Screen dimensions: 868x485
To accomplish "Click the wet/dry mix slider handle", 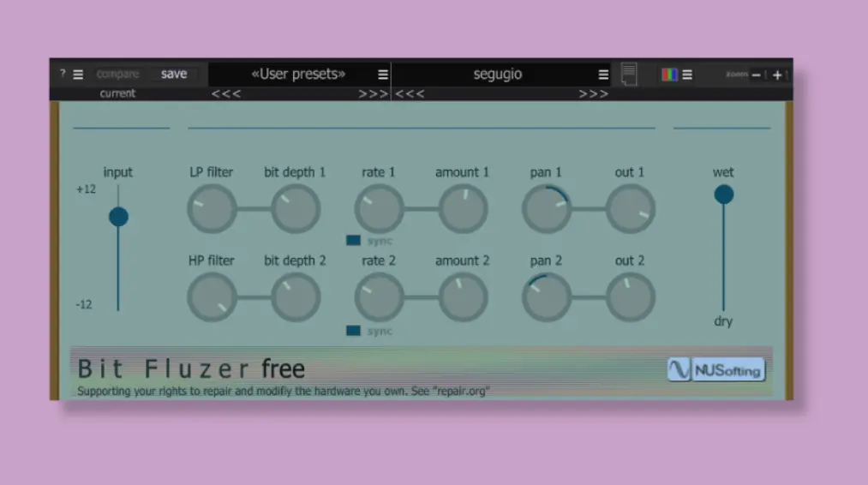I will pos(723,195).
